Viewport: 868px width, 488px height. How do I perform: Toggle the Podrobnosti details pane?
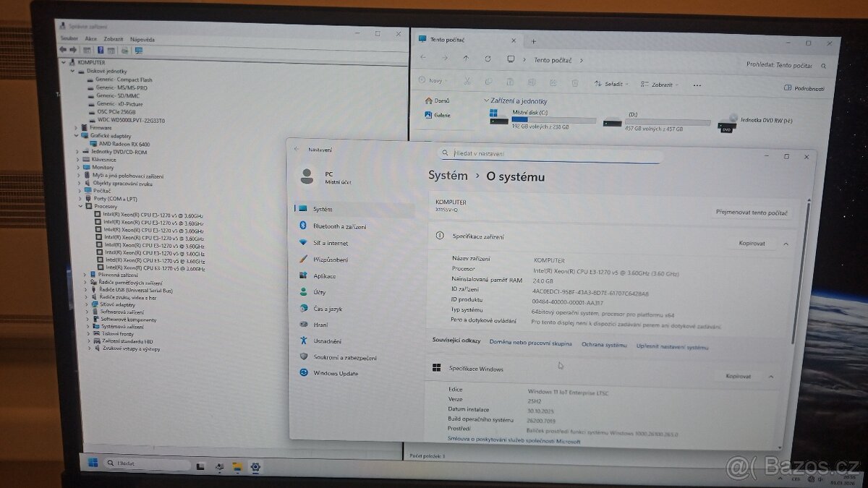pyautogui.click(x=804, y=88)
